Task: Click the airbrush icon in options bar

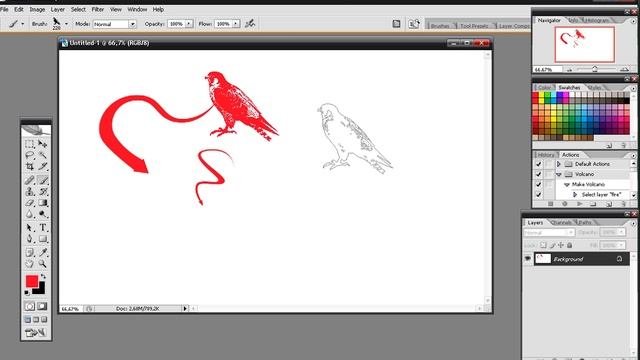Action: point(250,24)
